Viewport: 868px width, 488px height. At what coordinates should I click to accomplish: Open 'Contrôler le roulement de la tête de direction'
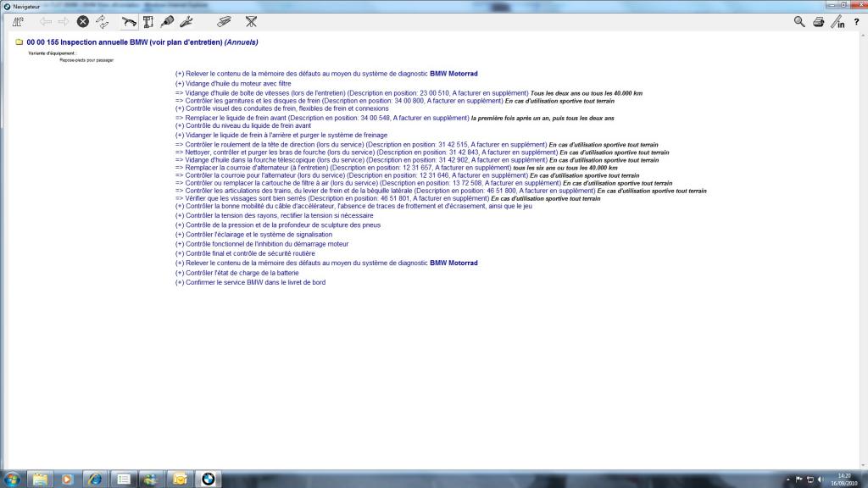[x=417, y=144]
